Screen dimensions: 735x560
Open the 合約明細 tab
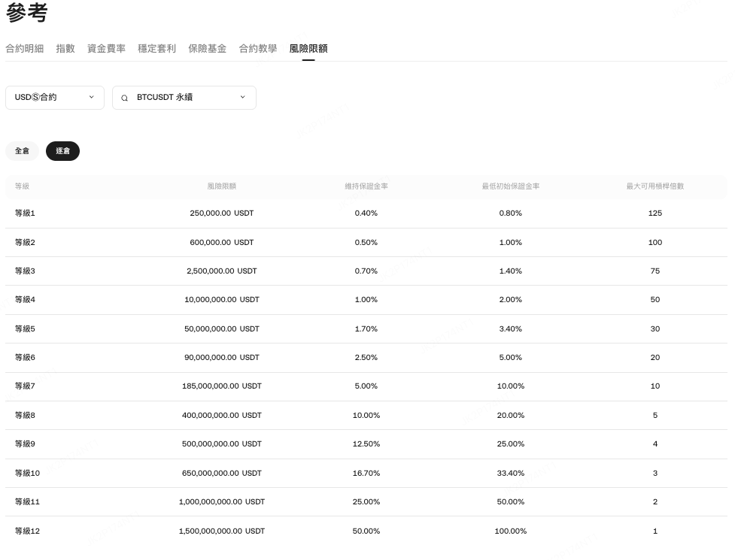click(x=24, y=49)
